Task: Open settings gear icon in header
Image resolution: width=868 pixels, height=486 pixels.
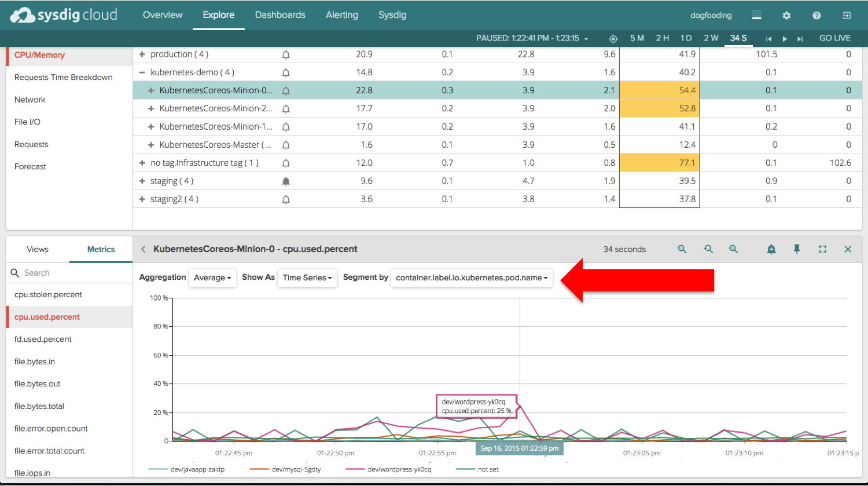Action: point(786,16)
